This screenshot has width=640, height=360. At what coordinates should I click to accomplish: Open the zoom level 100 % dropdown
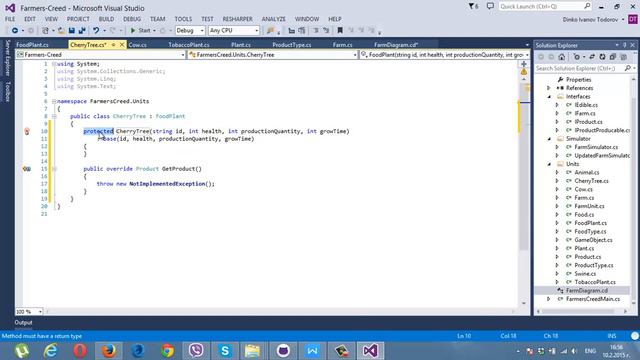click(29, 311)
